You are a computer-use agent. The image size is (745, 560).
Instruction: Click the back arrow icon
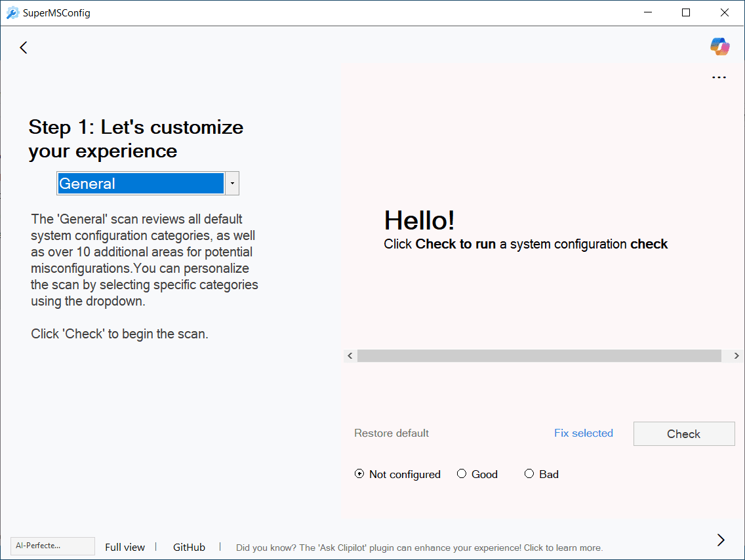(24, 47)
